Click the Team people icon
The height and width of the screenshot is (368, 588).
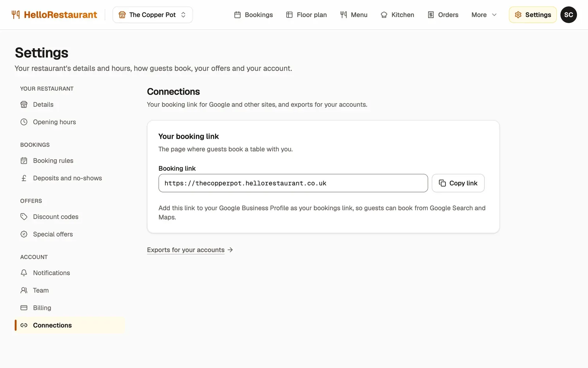[24, 290]
